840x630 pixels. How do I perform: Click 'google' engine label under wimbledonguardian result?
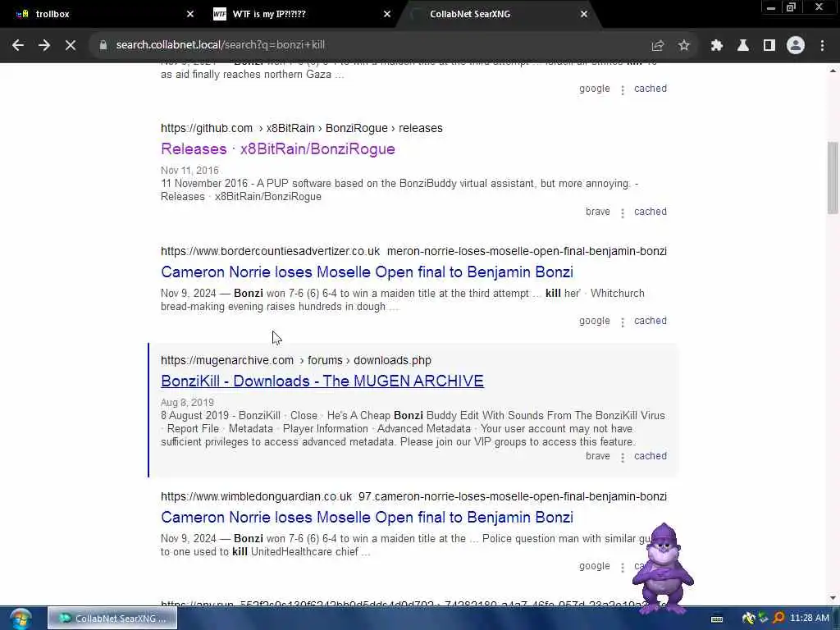(594, 566)
